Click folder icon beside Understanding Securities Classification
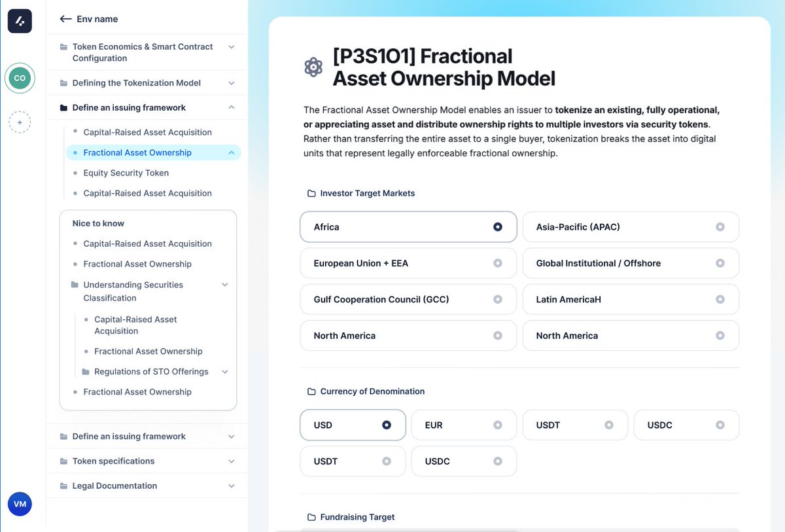The image size is (785, 532). 75,285
